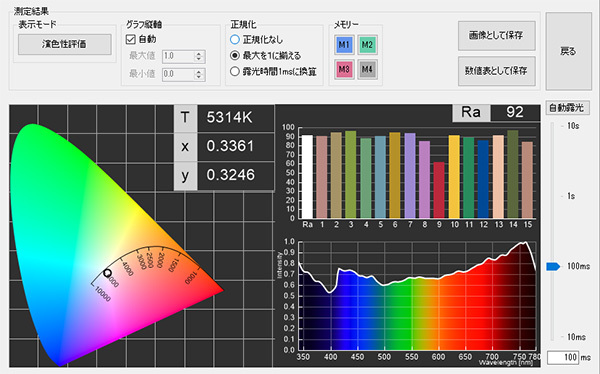Image resolution: width=600 pixels, height=374 pixels.
Task: Click the yellow bar for index 10
Action: (454, 176)
